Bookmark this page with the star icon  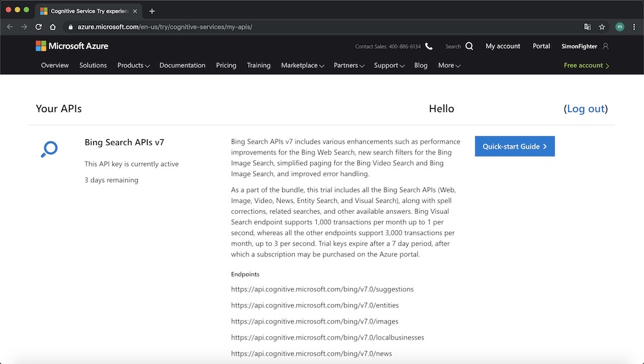tap(602, 27)
